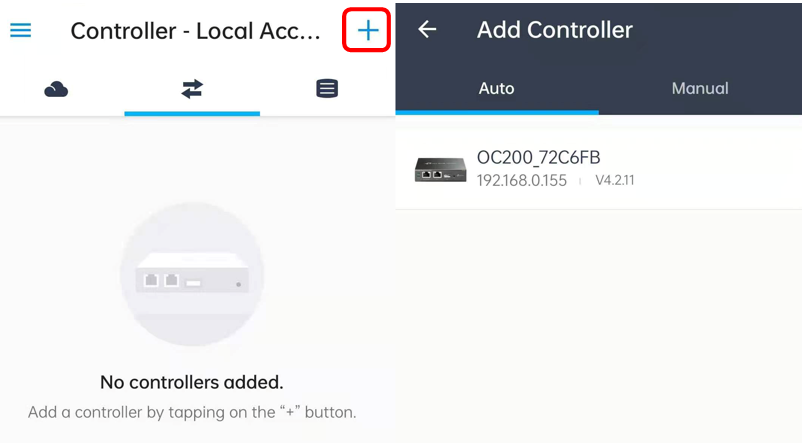Switch to the cloud access tab icon
803x443 pixels.
pos(56,89)
